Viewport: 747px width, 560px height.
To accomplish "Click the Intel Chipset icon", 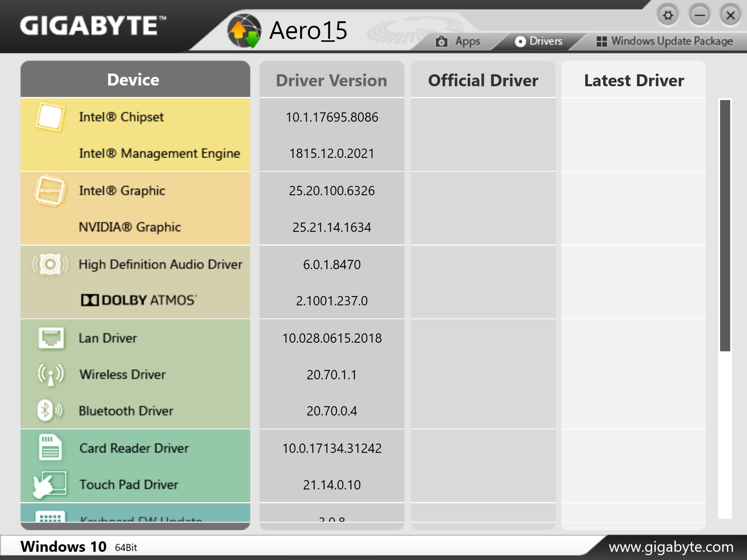I will (50, 117).
